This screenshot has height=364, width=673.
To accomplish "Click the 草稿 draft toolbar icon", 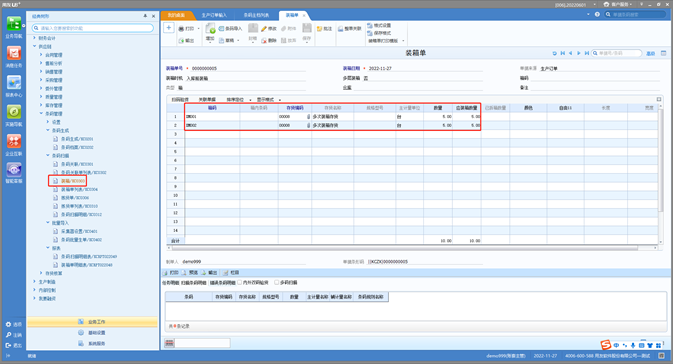I will (221, 40).
